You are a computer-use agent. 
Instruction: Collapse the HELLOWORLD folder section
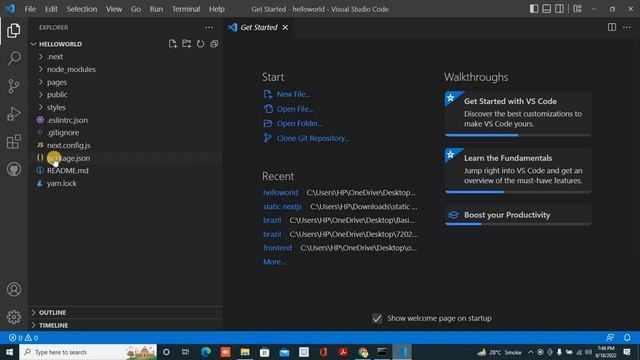[60, 44]
